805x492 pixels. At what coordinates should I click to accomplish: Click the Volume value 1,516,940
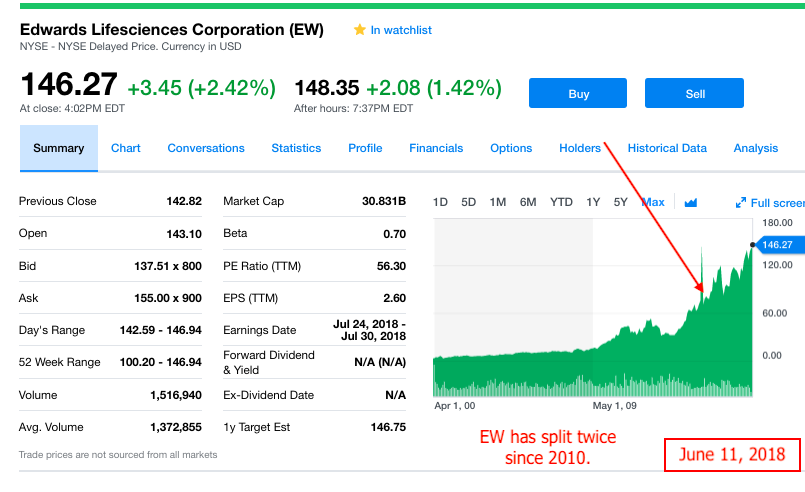176,395
